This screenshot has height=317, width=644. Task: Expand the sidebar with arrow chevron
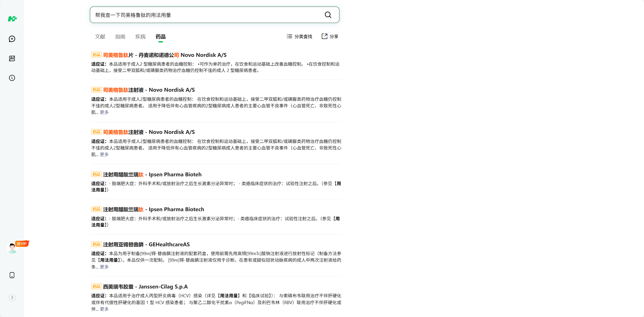click(12, 297)
